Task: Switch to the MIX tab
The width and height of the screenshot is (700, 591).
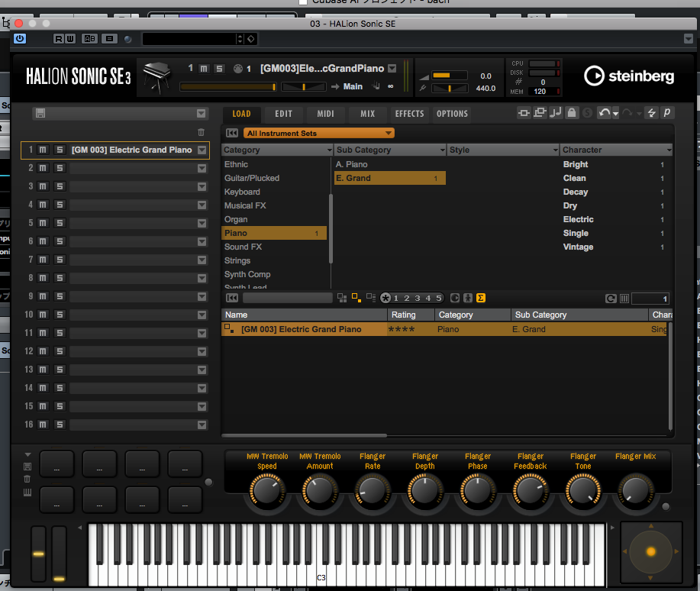Action: [367, 114]
